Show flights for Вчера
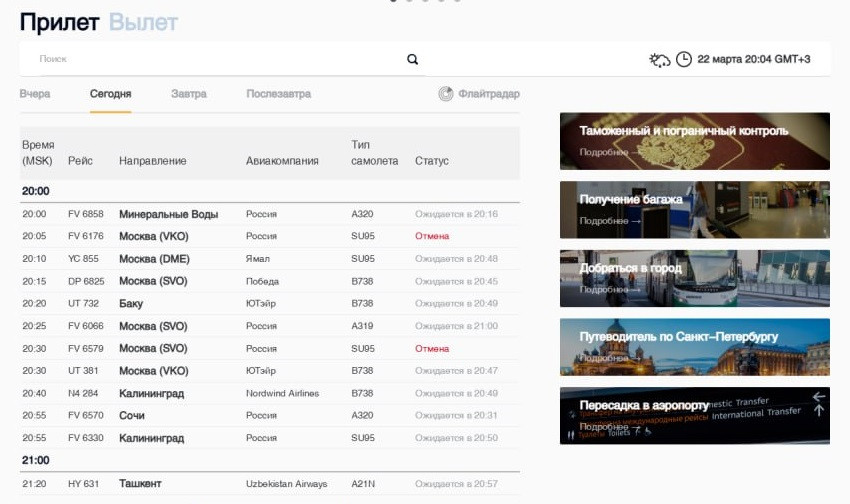 coord(35,94)
